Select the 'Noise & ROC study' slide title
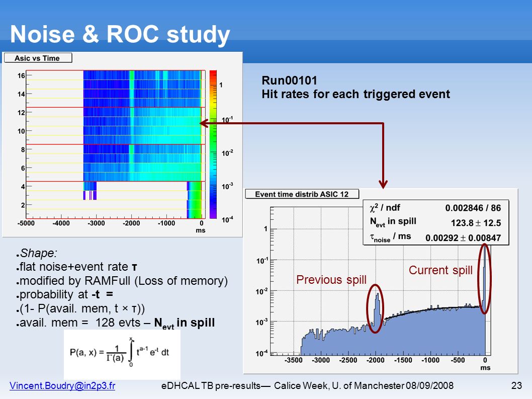Image resolution: width=532 pixels, height=399 pixels. (120, 34)
